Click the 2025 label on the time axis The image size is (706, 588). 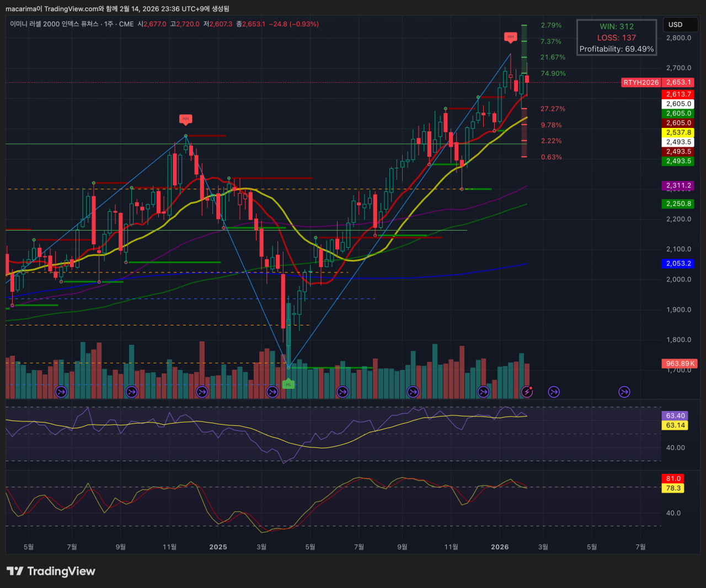pos(218,547)
